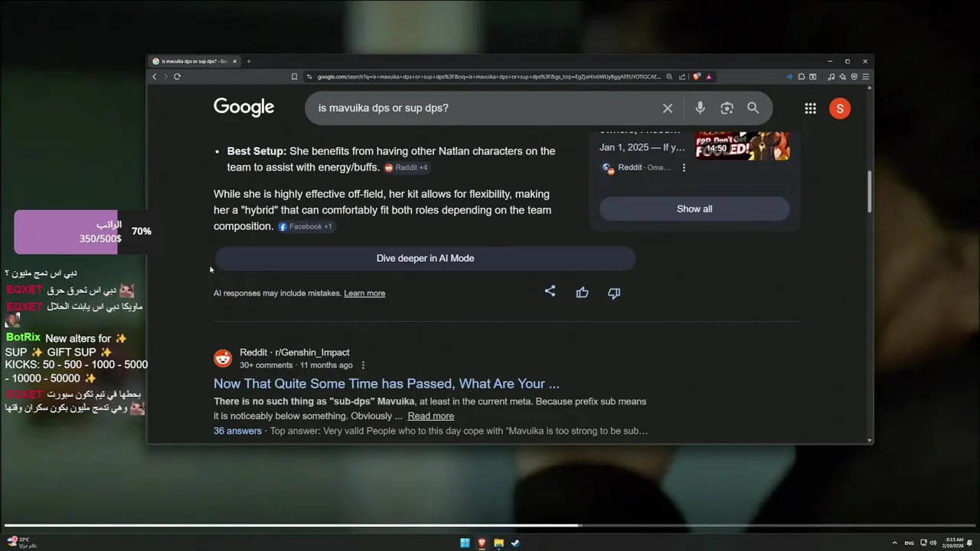980x551 pixels.
Task: Open the Windows Start button
Action: click(465, 543)
